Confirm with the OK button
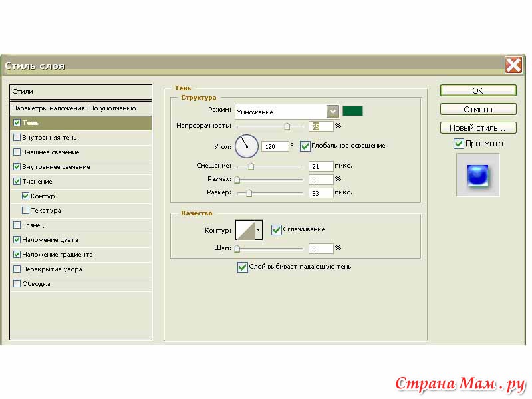Image resolution: width=532 pixels, height=399 pixels. 478,90
